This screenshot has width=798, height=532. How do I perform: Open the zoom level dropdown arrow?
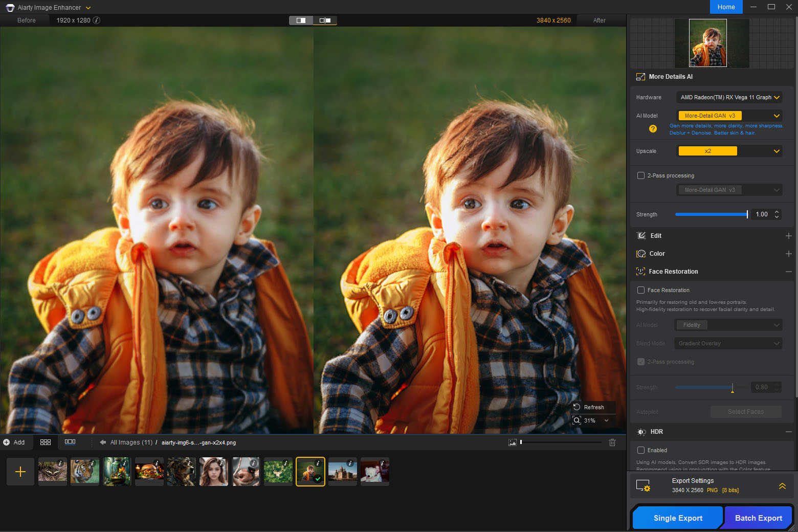(x=606, y=420)
